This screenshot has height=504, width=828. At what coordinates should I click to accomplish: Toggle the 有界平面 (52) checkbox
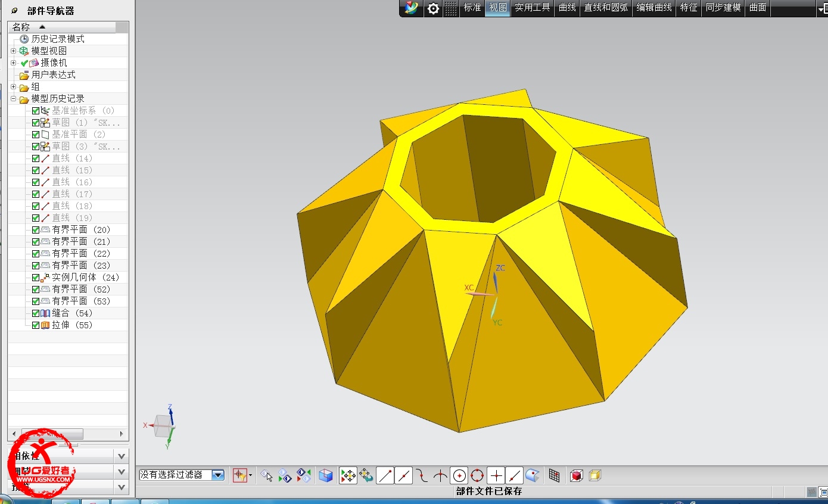click(36, 290)
